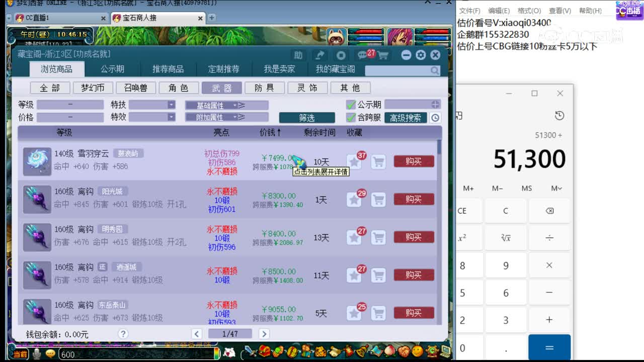Click 购买 on the 8300 元 listing
Image resolution: width=644 pixels, height=362 pixels.
point(414,199)
